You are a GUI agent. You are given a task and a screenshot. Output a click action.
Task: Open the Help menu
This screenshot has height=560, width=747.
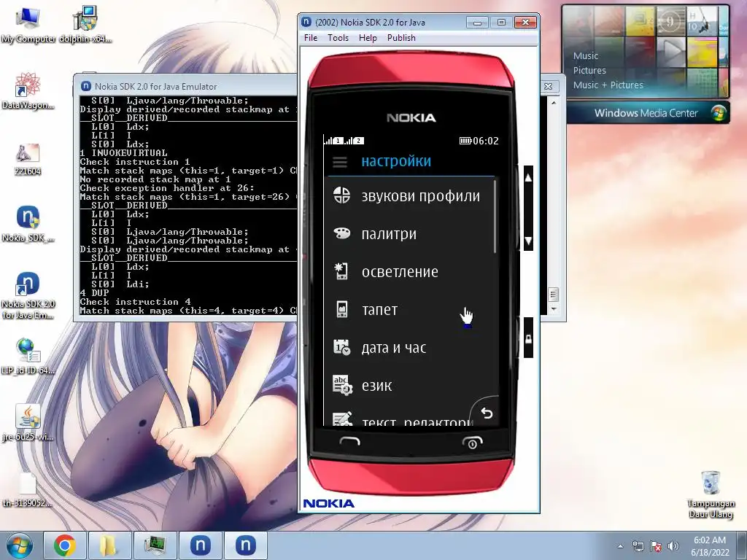click(368, 38)
